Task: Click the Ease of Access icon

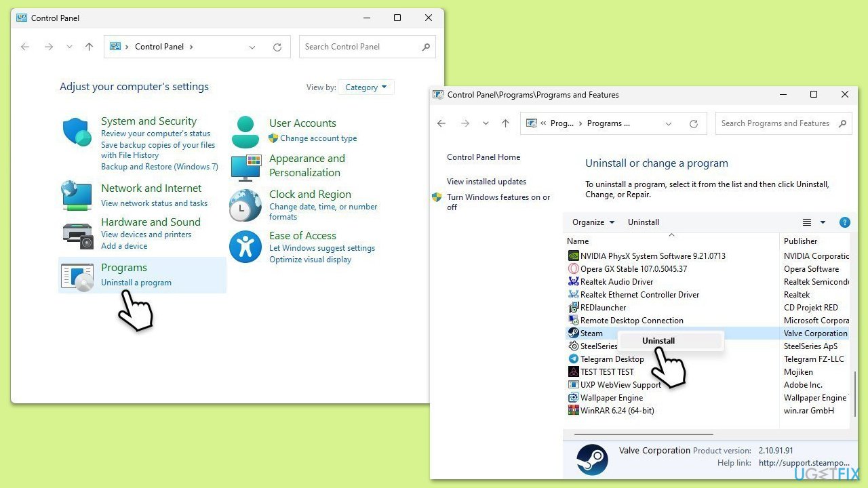Action: (245, 247)
